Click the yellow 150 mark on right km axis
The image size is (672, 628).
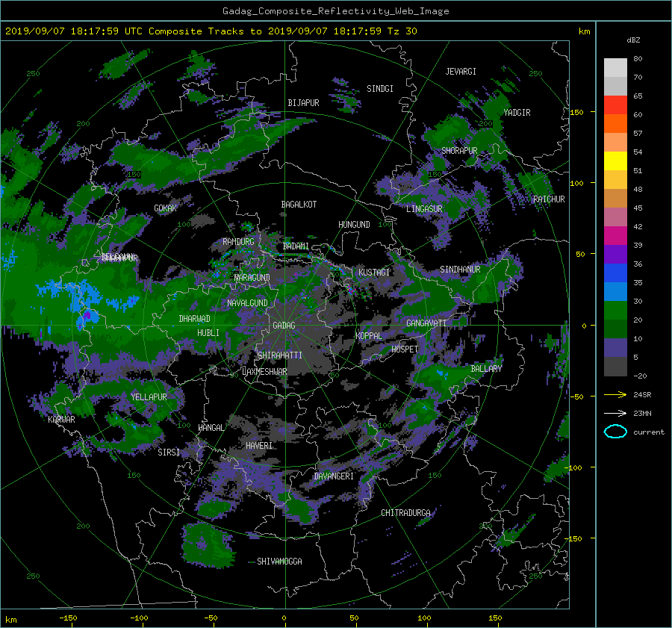(577, 112)
